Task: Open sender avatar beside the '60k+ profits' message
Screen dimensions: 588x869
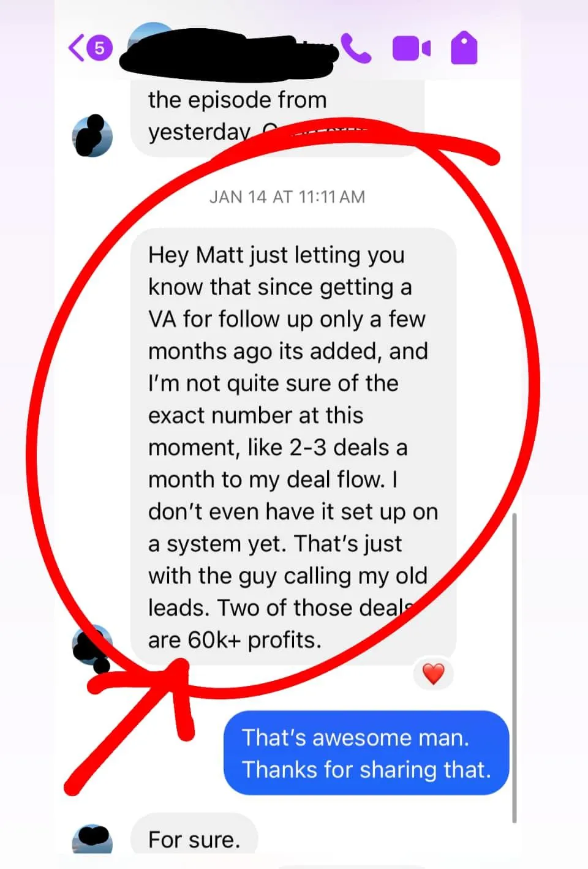Action: tap(92, 645)
